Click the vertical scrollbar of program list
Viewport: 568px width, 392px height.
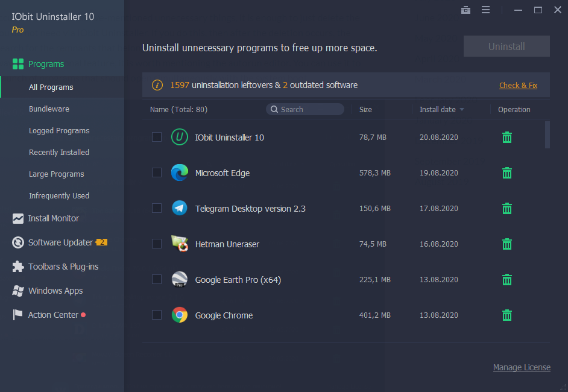pos(547,134)
